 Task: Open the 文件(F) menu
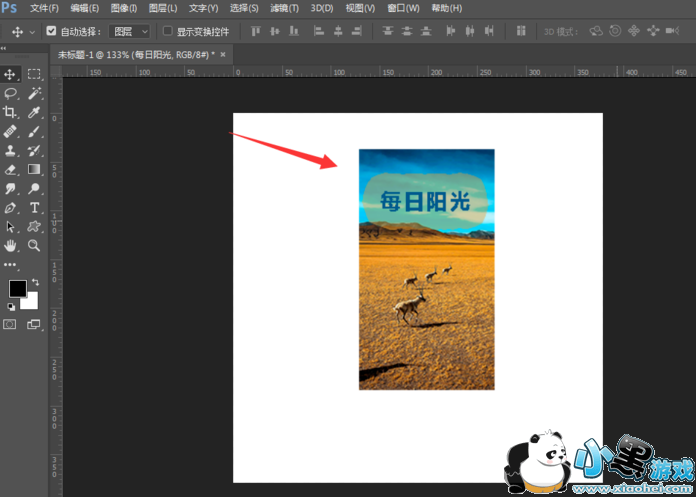(44, 8)
